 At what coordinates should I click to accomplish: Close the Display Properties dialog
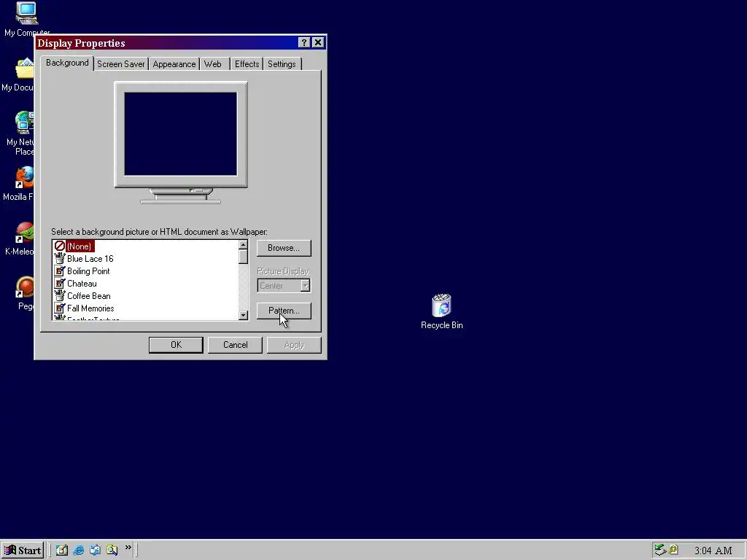point(318,42)
